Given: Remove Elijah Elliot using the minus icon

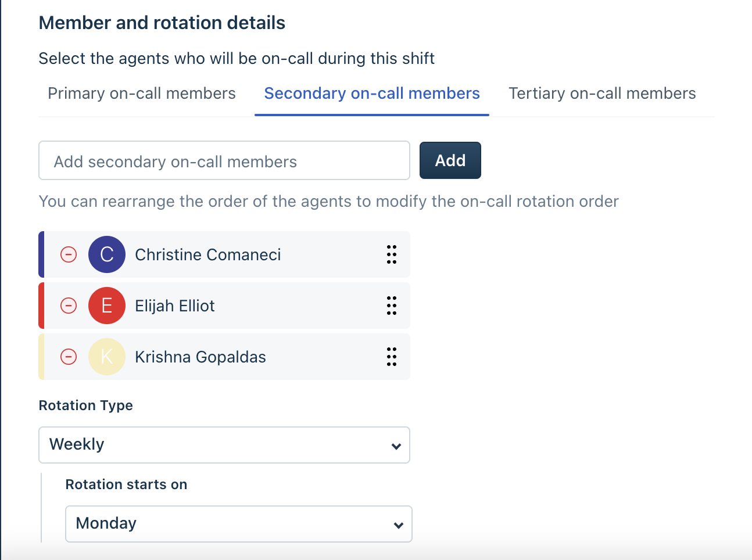Looking at the screenshot, I should coord(69,306).
